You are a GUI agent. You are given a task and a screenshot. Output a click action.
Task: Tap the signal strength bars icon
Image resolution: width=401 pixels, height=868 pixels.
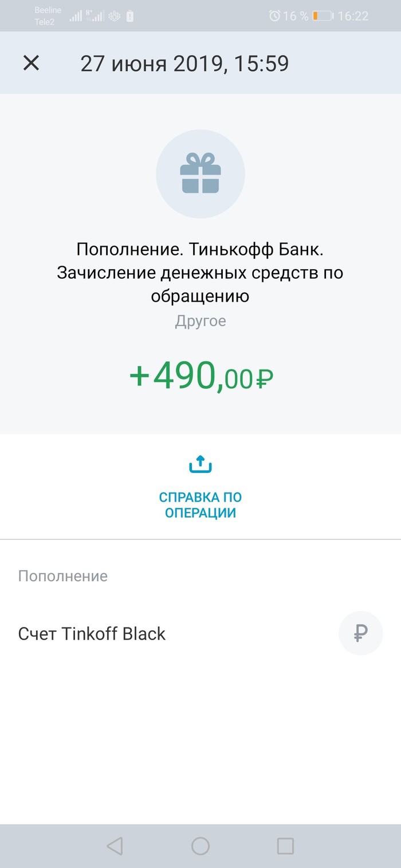coord(76,16)
